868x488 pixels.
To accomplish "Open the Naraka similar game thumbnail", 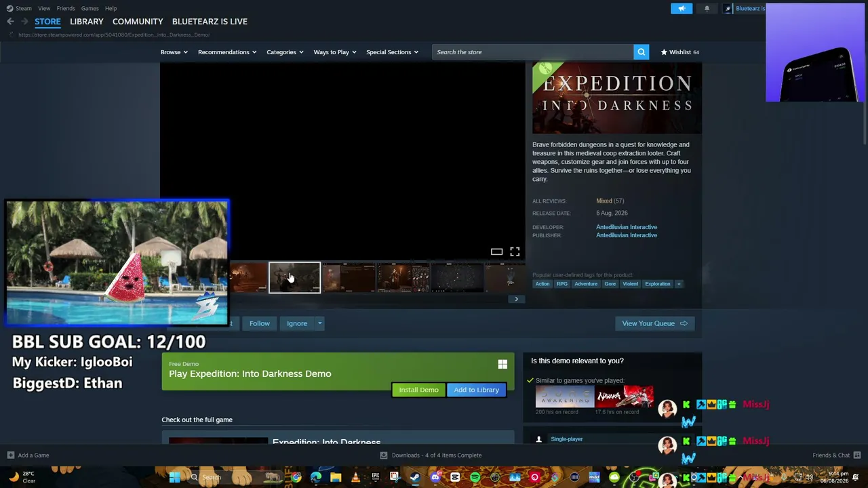I will tap(625, 396).
